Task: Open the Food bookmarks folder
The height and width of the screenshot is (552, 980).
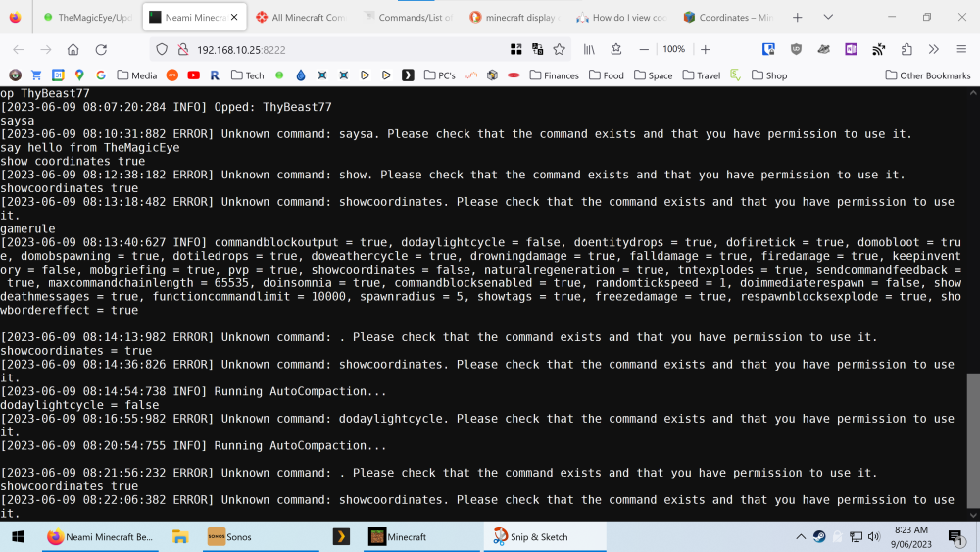Action: (607, 75)
